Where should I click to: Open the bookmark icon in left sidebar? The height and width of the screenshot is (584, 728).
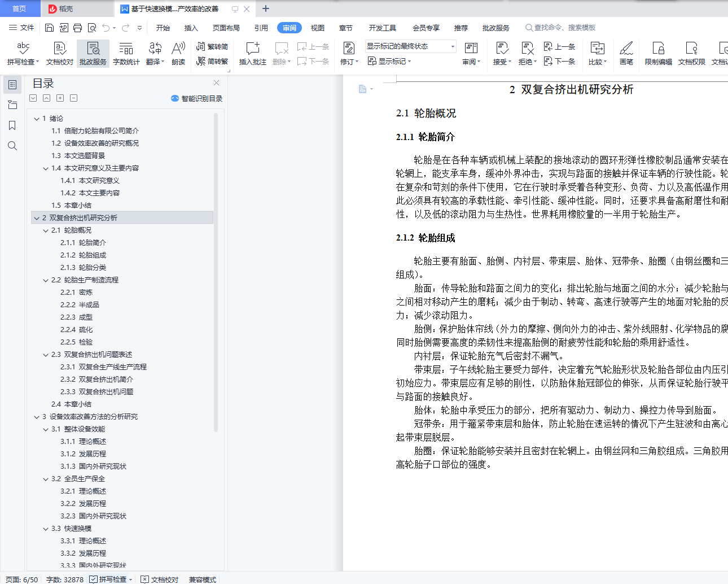[12, 125]
